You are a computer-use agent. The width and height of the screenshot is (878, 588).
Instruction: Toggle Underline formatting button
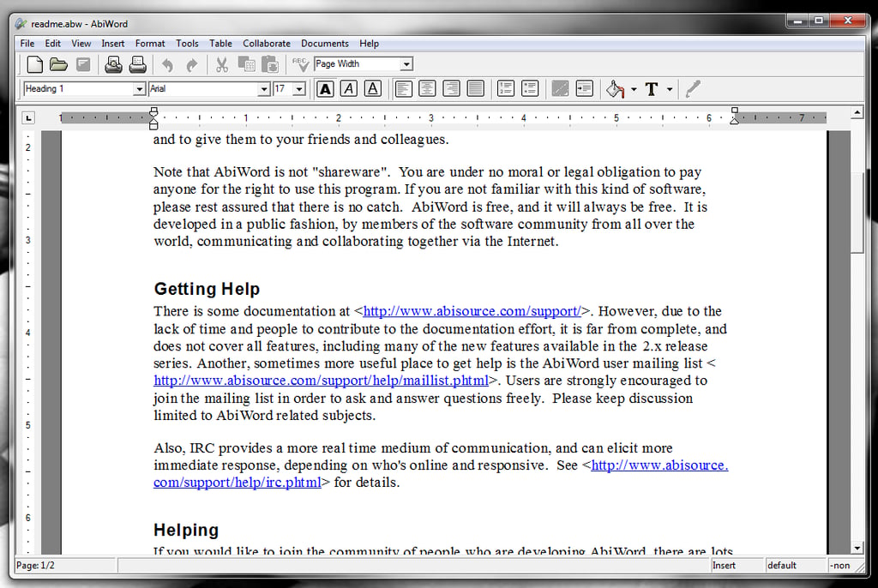(x=373, y=89)
